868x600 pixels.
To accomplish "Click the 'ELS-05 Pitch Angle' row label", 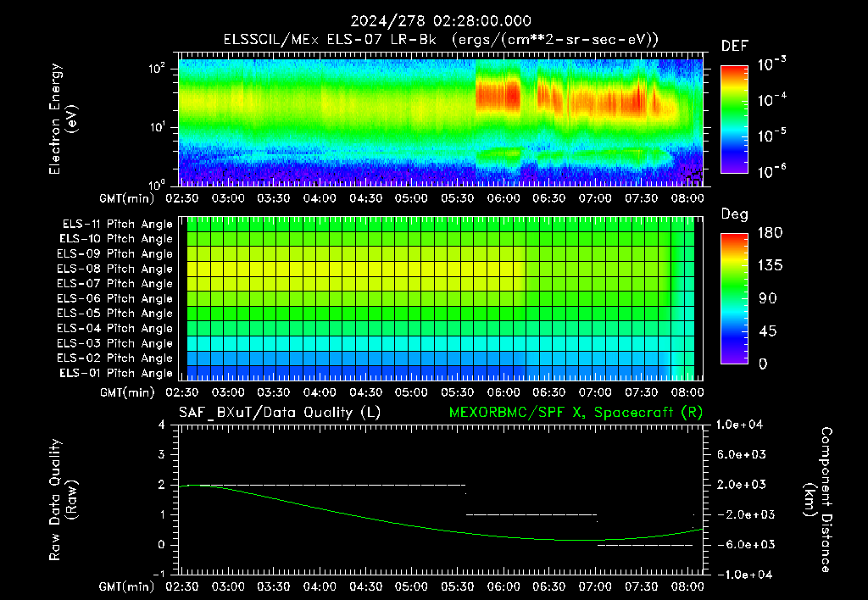I will [x=115, y=314].
